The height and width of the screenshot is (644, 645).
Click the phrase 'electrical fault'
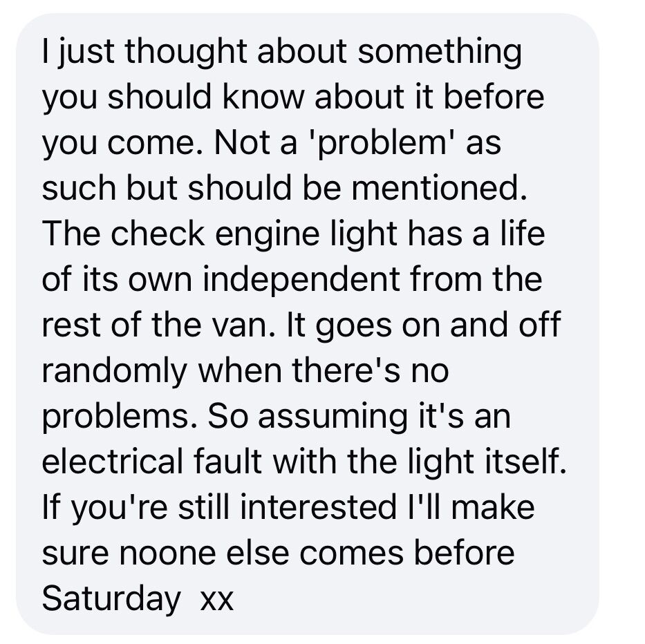point(152,462)
